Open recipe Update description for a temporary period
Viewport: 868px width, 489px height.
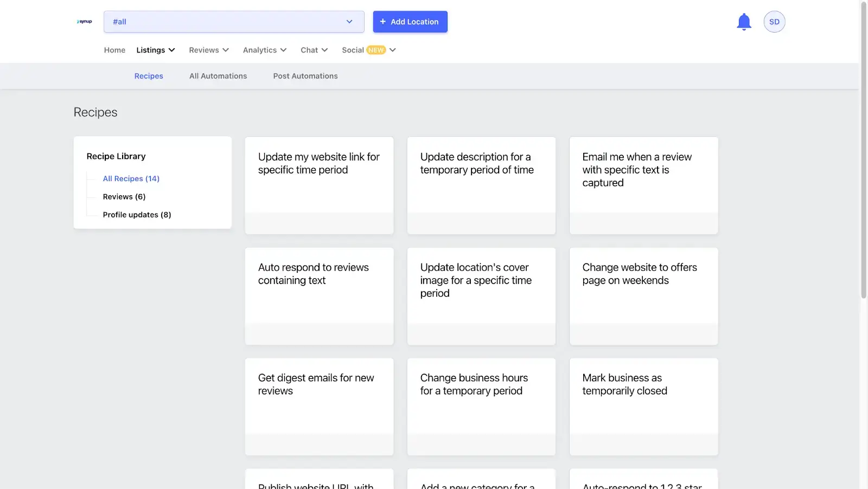481,185
